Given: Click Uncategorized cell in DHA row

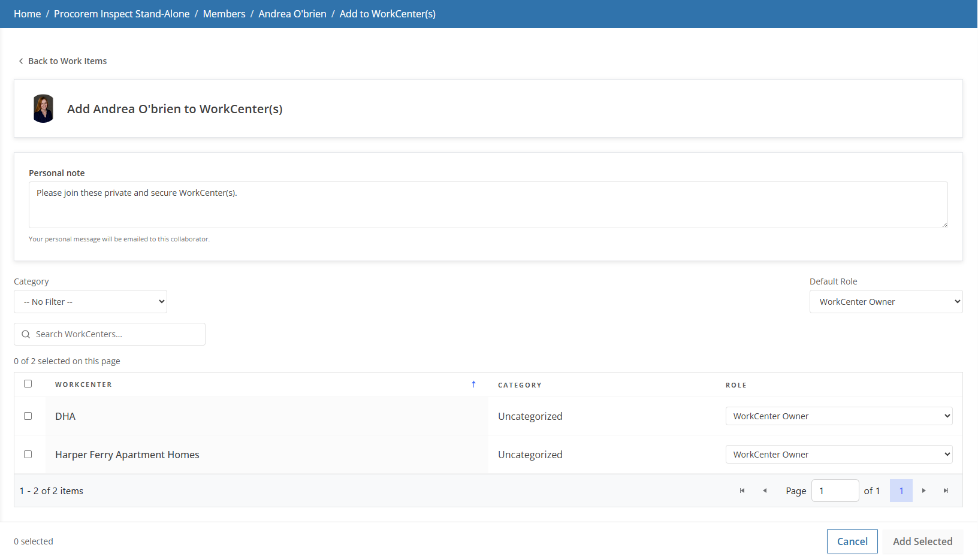Looking at the screenshot, I should coord(530,416).
